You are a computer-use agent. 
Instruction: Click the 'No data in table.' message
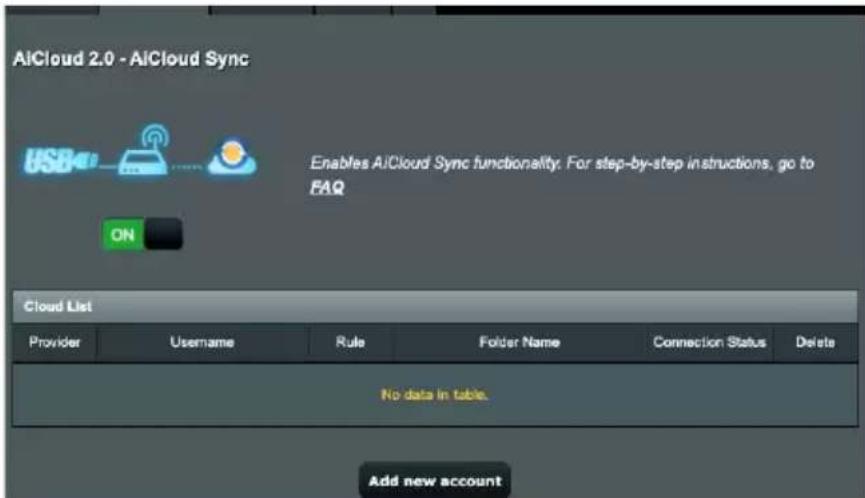click(x=434, y=395)
